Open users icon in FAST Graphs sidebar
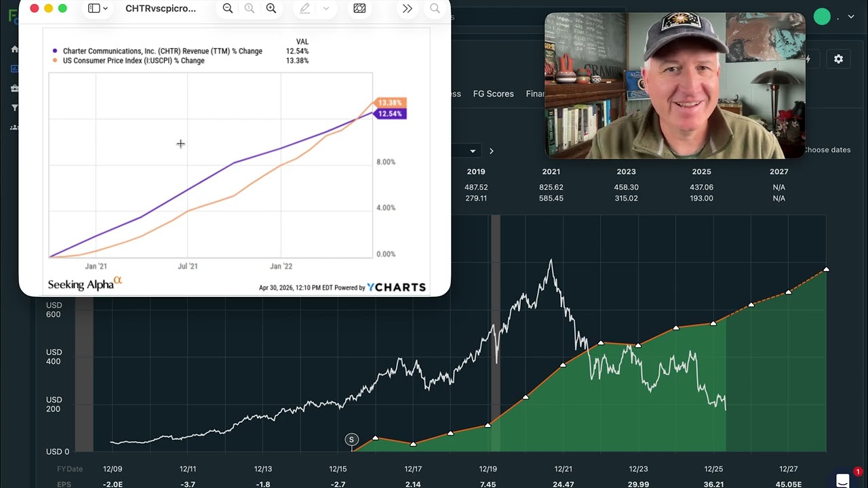This screenshot has height=488, width=868. pyautogui.click(x=14, y=127)
